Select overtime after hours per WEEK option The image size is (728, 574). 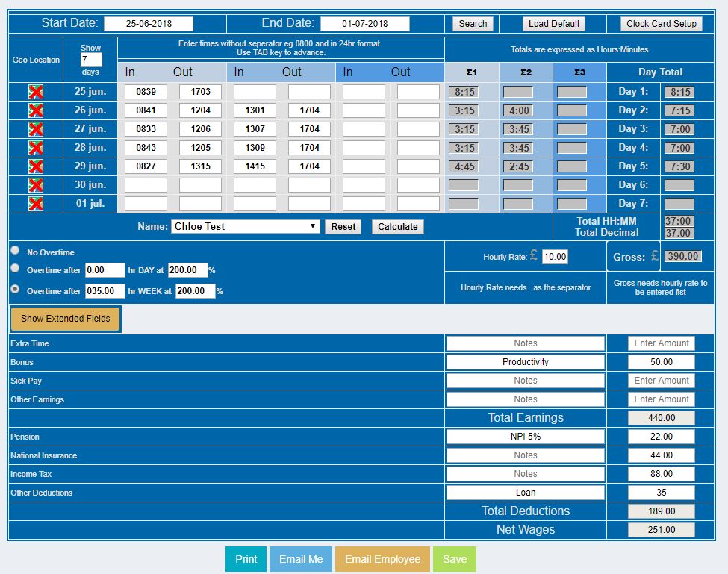[x=15, y=289]
